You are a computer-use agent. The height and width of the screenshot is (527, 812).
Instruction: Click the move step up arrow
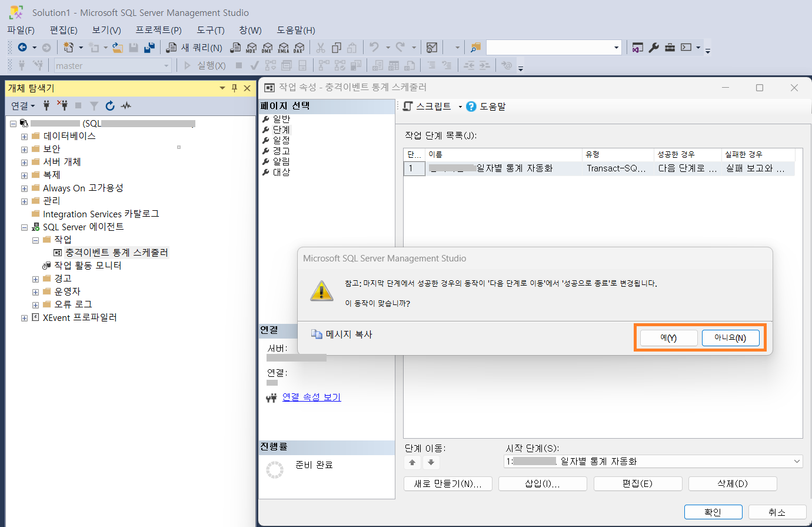(x=412, y=463)
